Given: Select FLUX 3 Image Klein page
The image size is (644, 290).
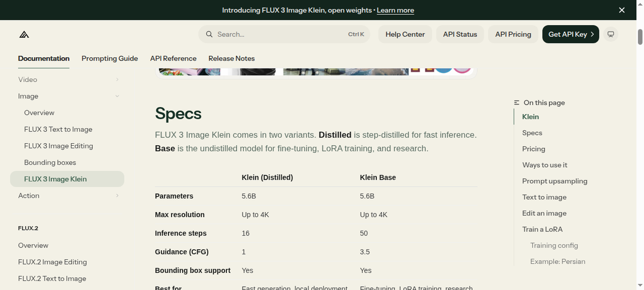Looking at the screenshot, I should coord(67,179).
